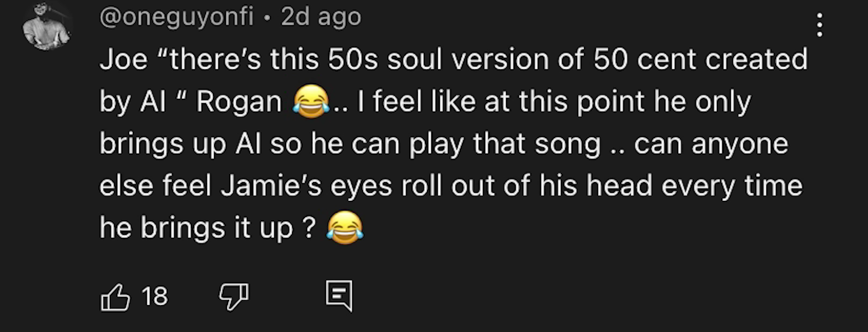Click the words "play that song"
868x332 pixels.
click(504, 144)
